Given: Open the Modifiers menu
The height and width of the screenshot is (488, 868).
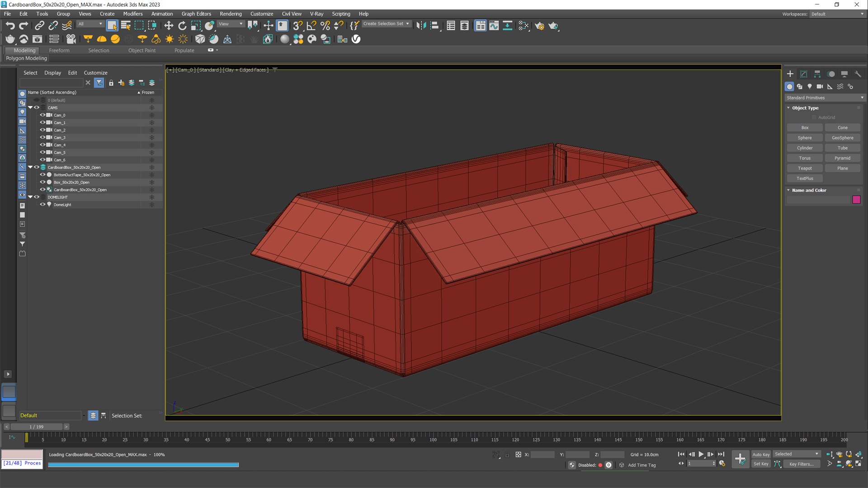Looking at the screenshot, I should [133, 14].
